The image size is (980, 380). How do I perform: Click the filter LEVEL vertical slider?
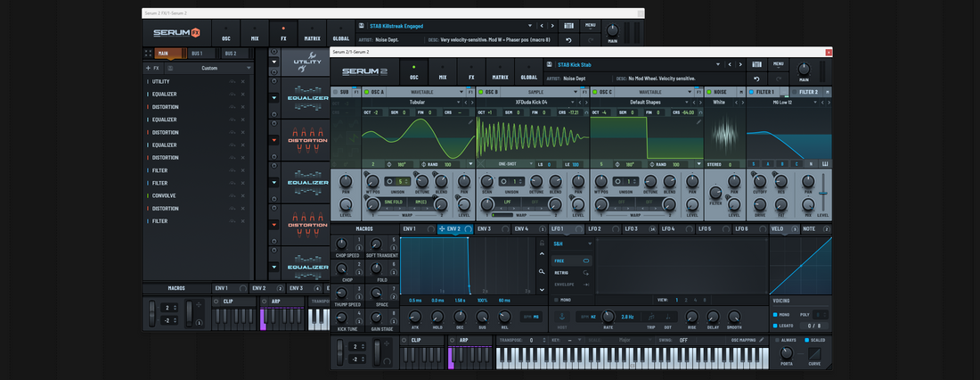[x=823, y=191]
